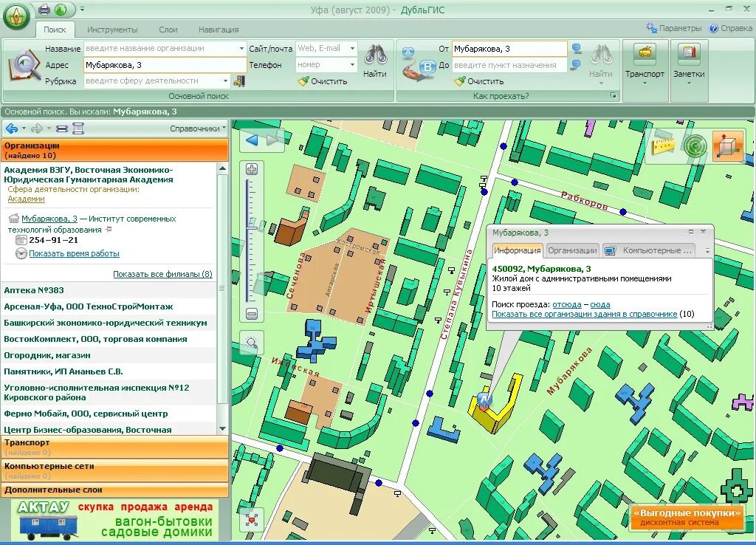
Task: Open the Справочники dropdown
Action: (198, 128)
